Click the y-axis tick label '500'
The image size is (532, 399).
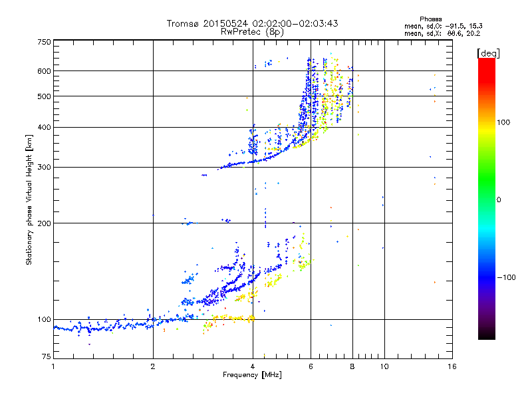point(45,96)
